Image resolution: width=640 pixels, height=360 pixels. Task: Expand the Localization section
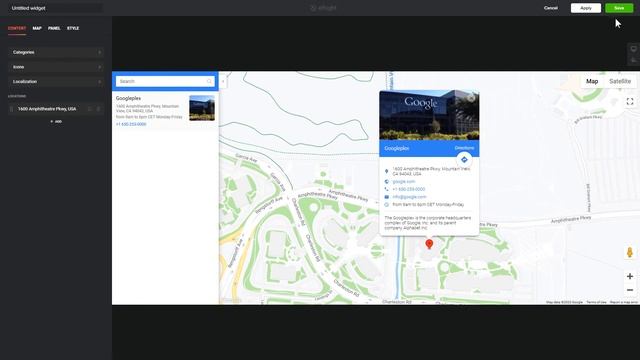click(x=56, y=82)
